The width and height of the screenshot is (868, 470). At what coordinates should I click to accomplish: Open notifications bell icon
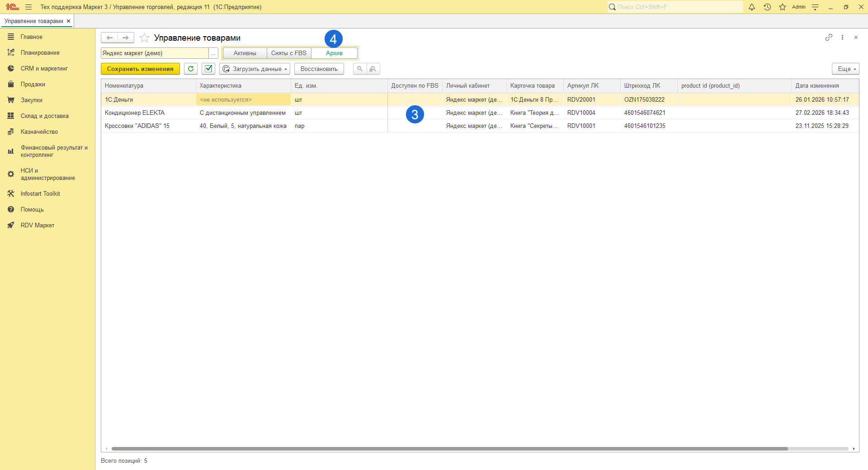pos(752,7)
